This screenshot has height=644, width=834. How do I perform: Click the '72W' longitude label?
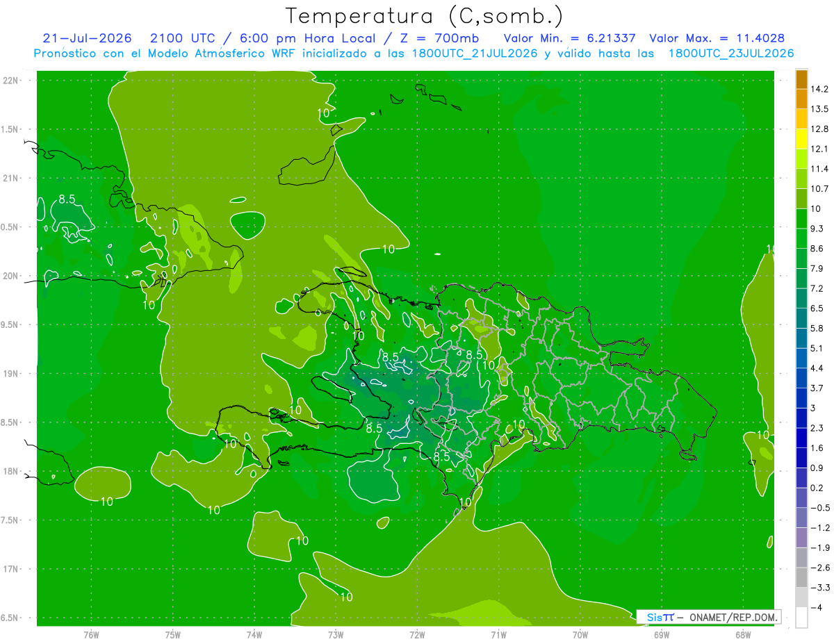(x=417, y=634)
